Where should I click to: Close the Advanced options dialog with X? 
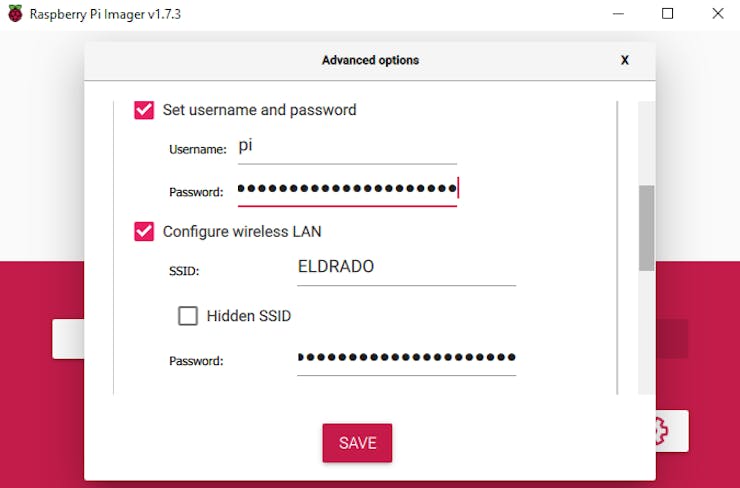click(625, 60)
